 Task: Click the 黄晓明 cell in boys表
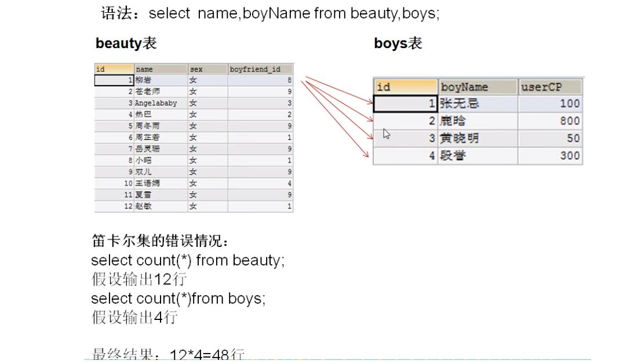pos(458,138)
